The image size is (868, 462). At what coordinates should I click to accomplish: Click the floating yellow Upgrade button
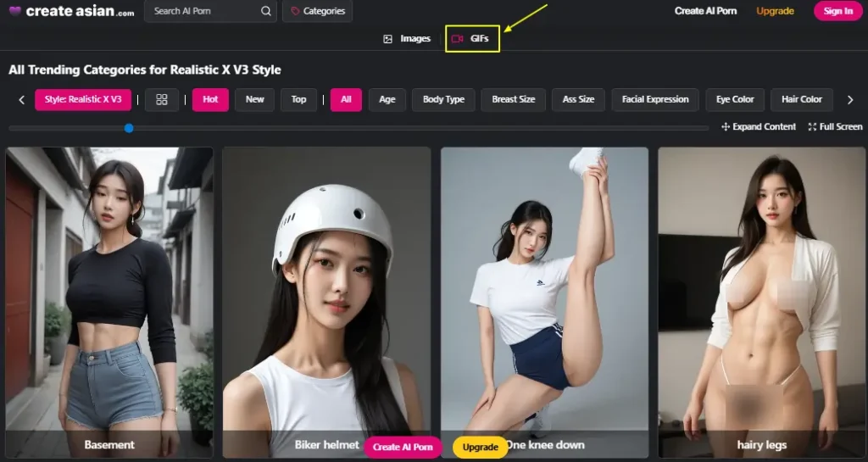pyautogui.click(x=480, y=447)
